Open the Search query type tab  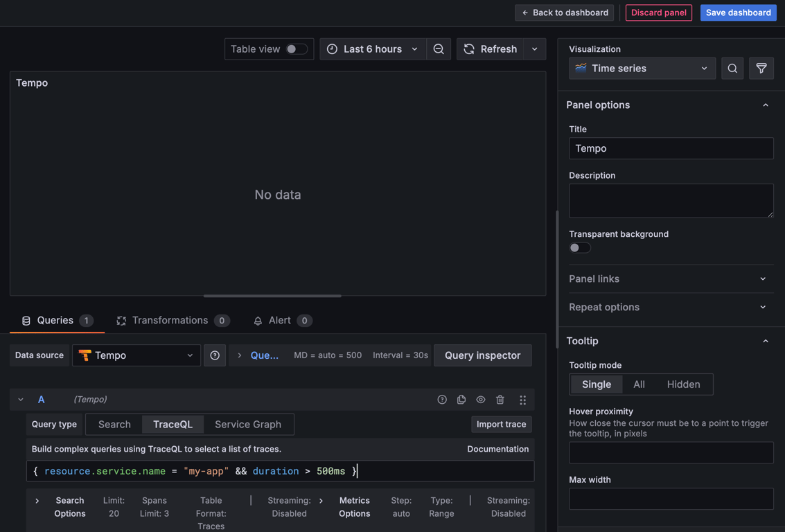[x=113, y=424]
